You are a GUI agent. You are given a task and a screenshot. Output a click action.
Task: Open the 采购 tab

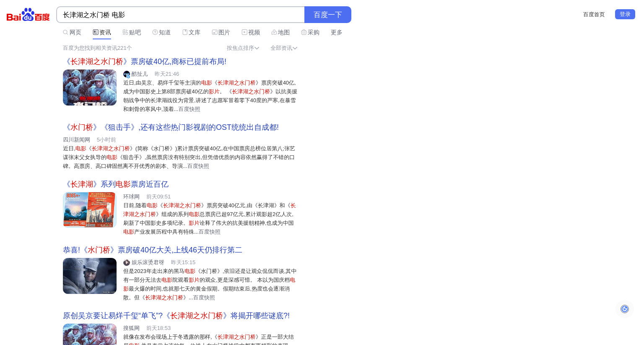point(310,32)
